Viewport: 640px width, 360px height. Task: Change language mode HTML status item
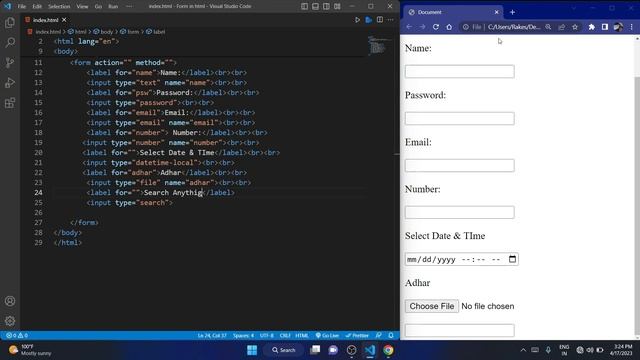point(302,336)
